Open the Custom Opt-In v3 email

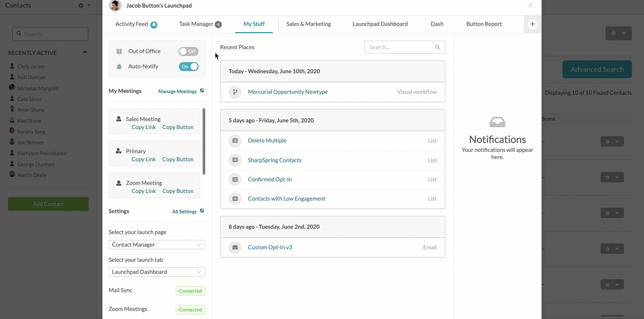click(270, 248)
